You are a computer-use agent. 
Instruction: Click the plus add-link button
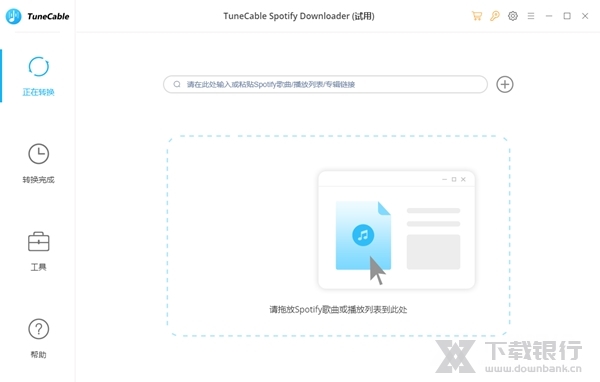505,84
